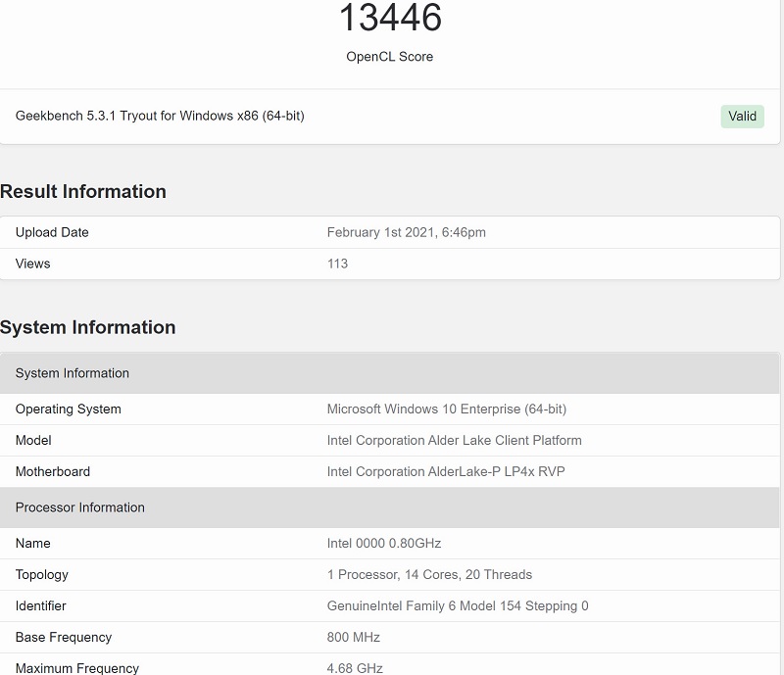Select the 113 views count
This screenshot has height=675, width=784.
tap(337, 264)
